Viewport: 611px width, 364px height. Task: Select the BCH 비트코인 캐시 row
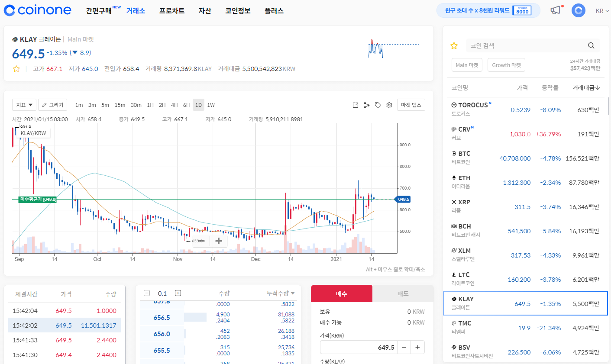525,231
